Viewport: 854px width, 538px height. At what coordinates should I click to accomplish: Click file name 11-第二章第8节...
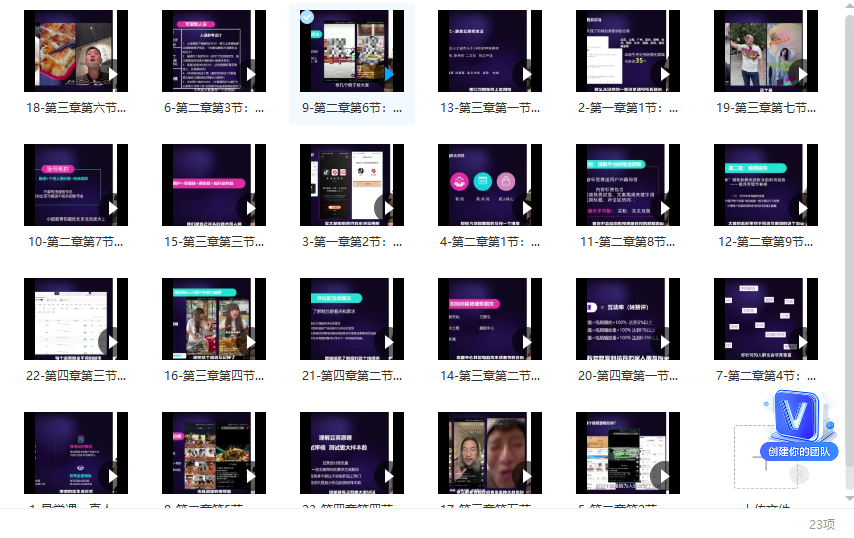pos(627,242)
